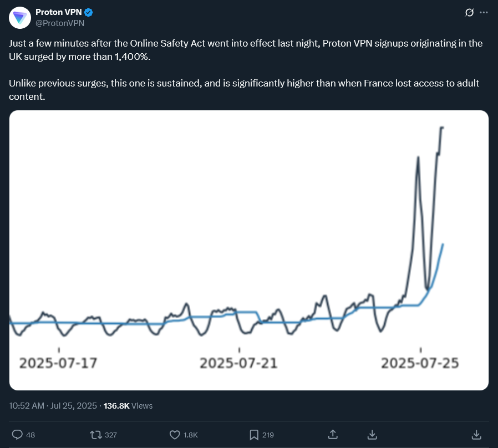Click the rightmost download arrow icon

476,435
